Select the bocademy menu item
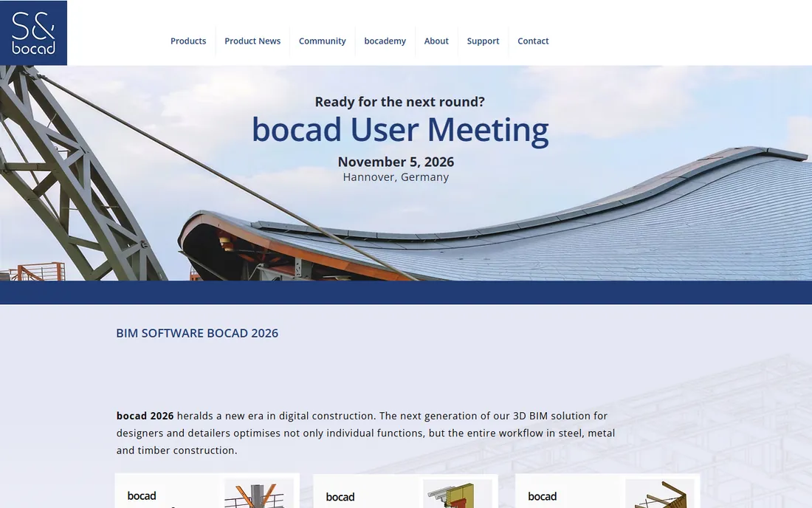Viewport: 812px width, 508px height. (385, 41)
